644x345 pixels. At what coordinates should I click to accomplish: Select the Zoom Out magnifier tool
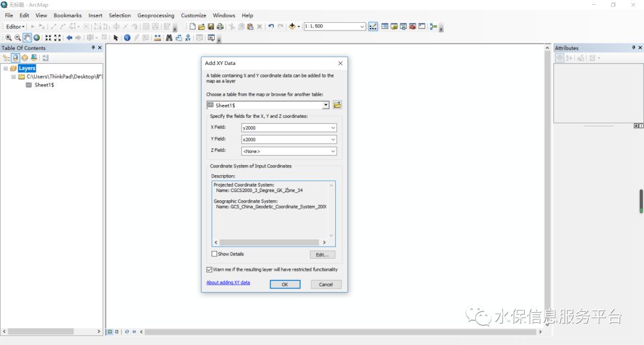tap(18, 38)
